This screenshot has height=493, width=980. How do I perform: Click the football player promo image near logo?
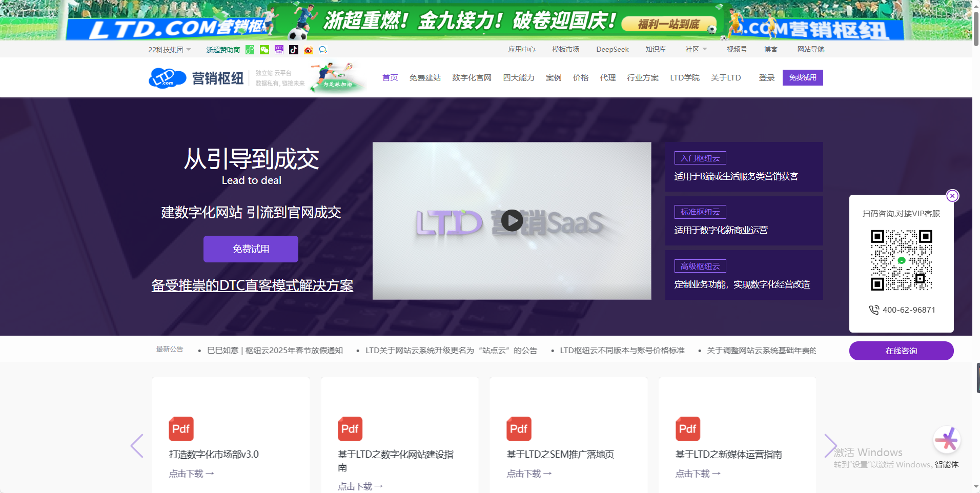pos(338,77)
